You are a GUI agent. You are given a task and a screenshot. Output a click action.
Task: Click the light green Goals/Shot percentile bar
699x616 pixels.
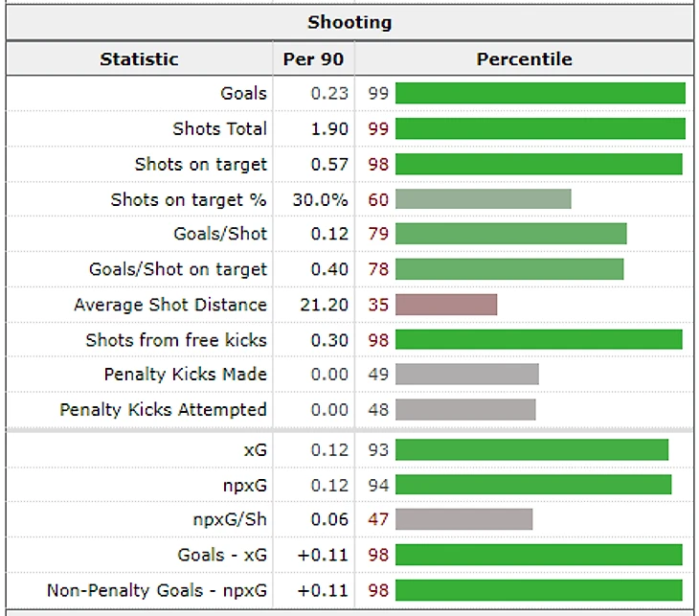click(x=510, y=234)
